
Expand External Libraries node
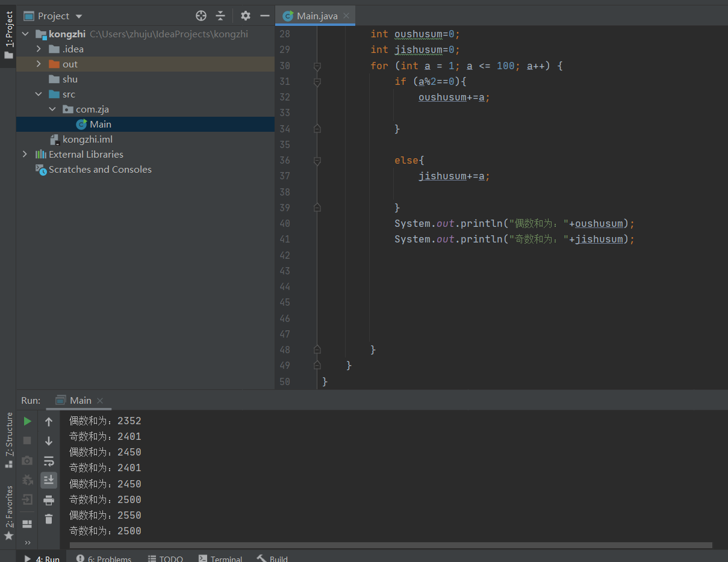pos(25,155)
